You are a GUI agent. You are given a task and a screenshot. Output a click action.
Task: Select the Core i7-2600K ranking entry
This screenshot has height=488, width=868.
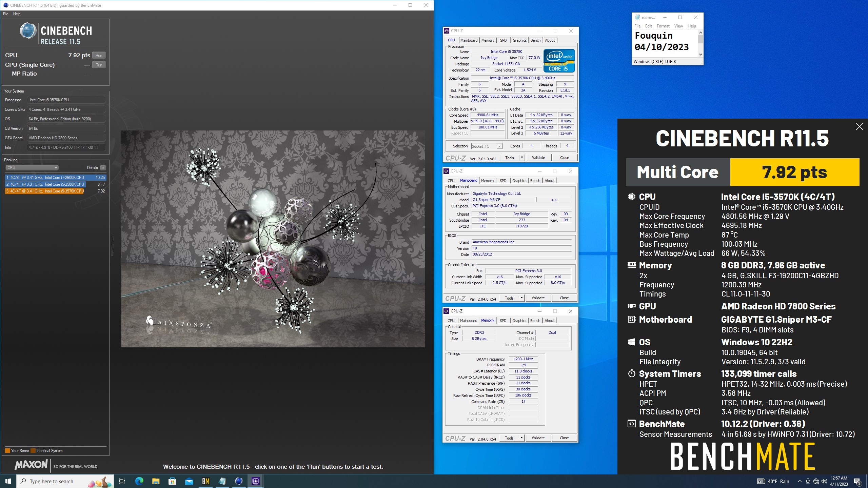56,178
